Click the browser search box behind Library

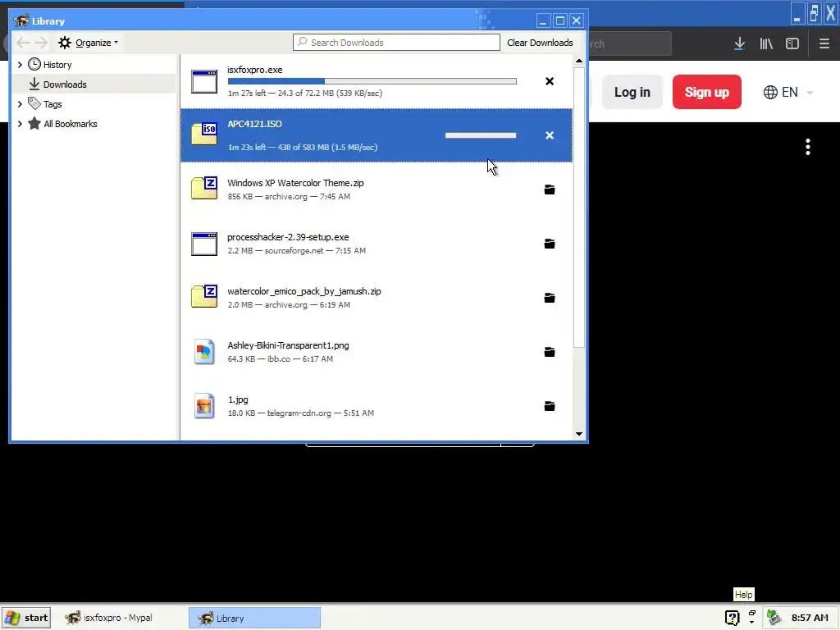(630, 43)
